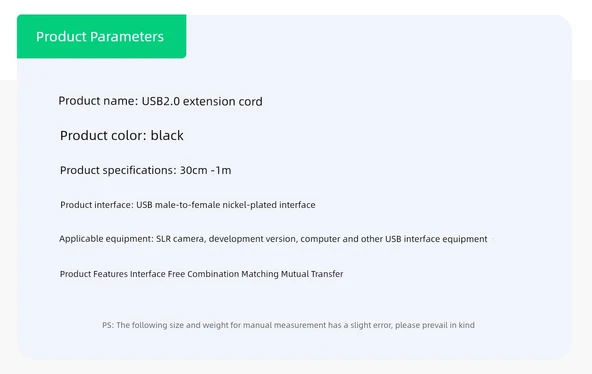Viewport: 592px width, 374px height.
Task: Select the green Product Parameters header tab
Action: tap(102, 36)
